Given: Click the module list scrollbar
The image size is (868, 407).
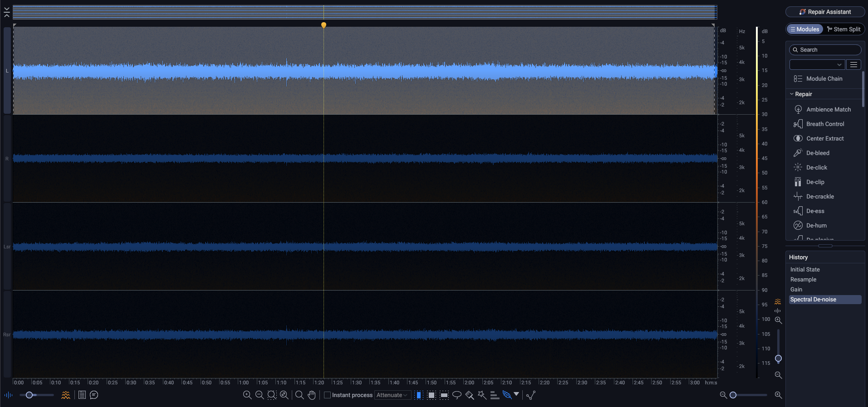Looking at the screenshot, I should (863, 89).
